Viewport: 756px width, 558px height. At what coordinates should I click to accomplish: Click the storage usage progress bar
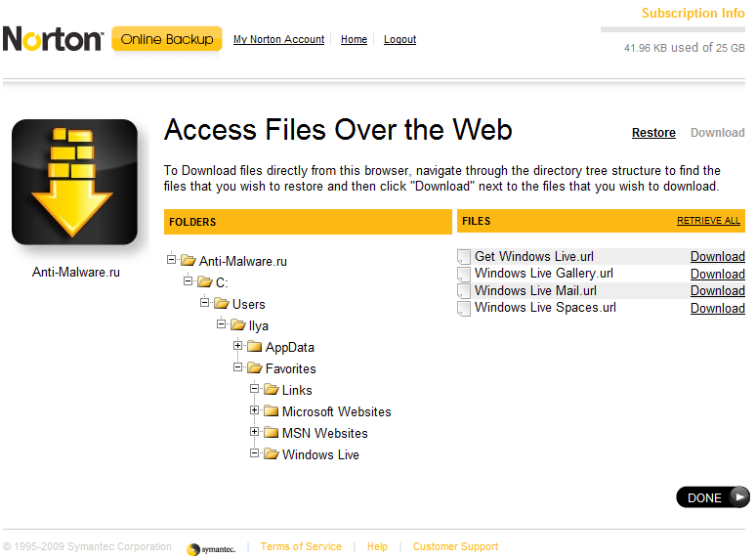tap(673, 29)
